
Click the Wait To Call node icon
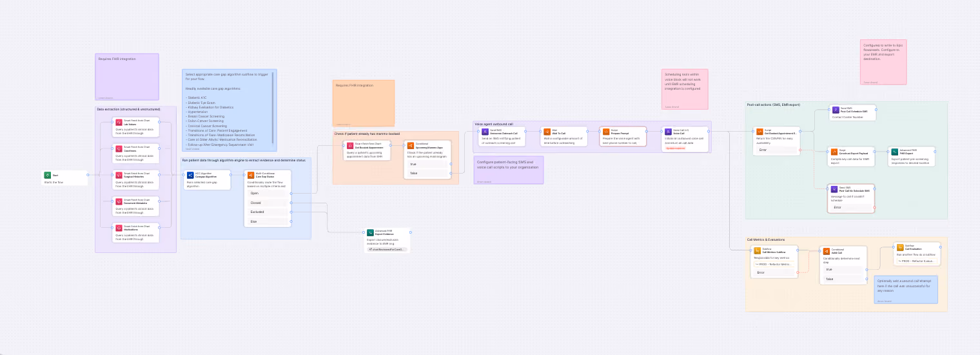point(546,131)
